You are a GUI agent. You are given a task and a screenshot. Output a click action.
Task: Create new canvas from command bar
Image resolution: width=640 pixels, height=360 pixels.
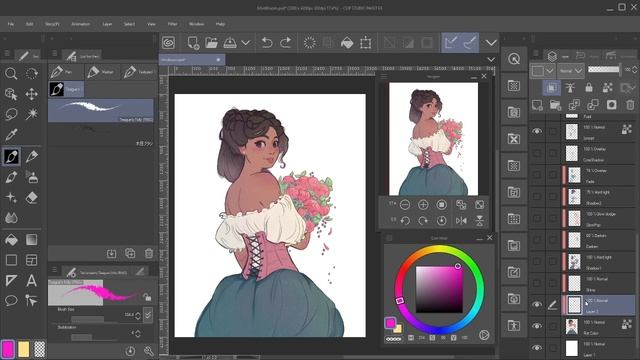tap(193, 42)
